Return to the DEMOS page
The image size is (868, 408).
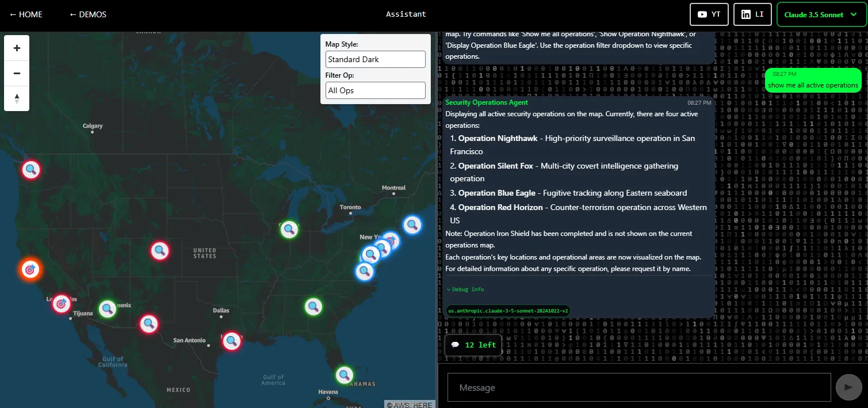coord(87,14)
